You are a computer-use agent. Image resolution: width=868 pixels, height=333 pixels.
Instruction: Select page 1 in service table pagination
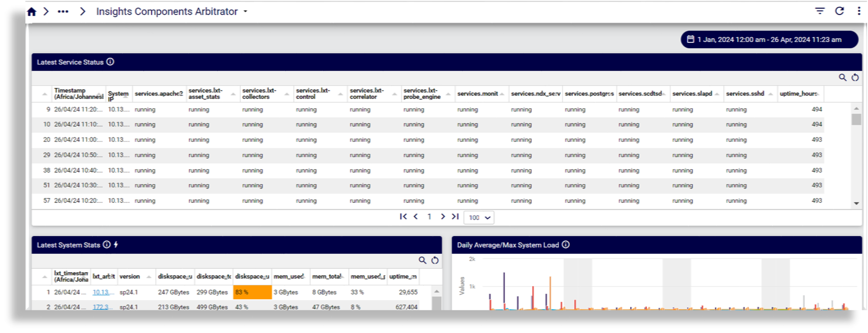pos(429,217)
